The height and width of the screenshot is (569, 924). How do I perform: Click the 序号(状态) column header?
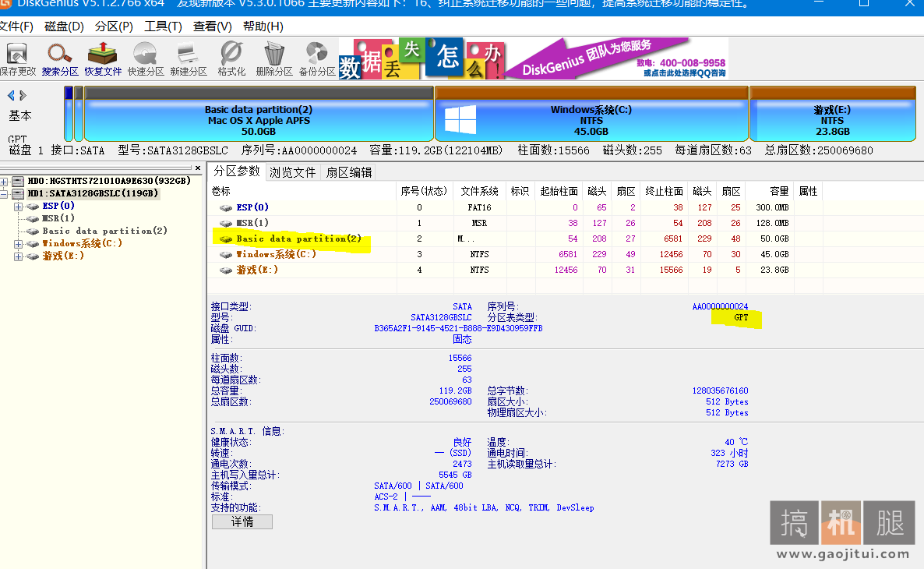point(424,191)
